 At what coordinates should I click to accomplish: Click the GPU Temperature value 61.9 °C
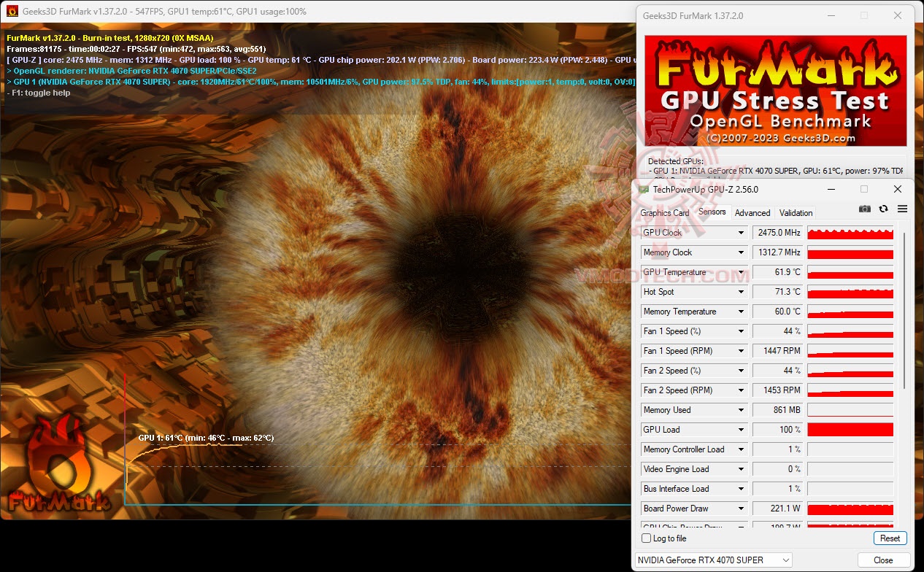(777, 272)
